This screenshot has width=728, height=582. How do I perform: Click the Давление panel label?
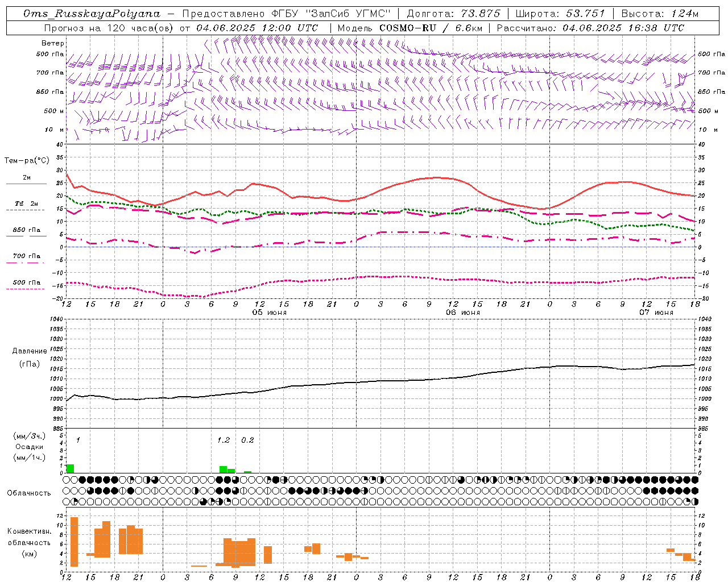coord(30,351)
